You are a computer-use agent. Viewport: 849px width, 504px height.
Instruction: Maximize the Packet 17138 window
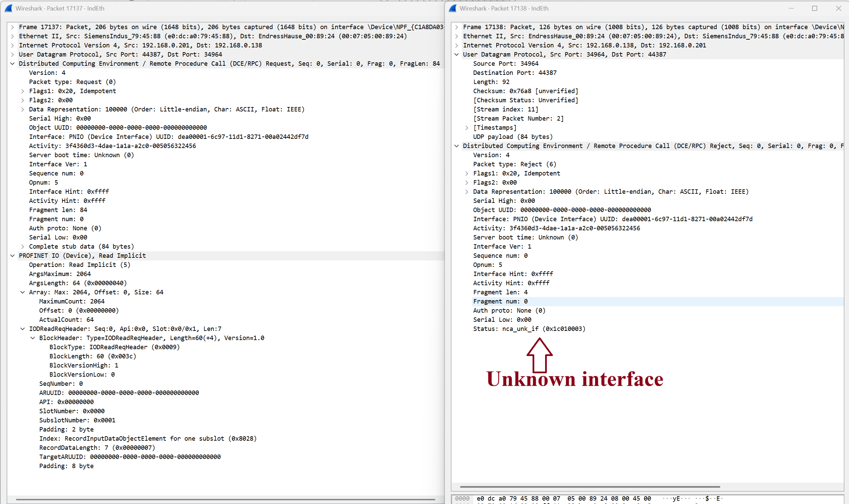(x=815, y=8)
